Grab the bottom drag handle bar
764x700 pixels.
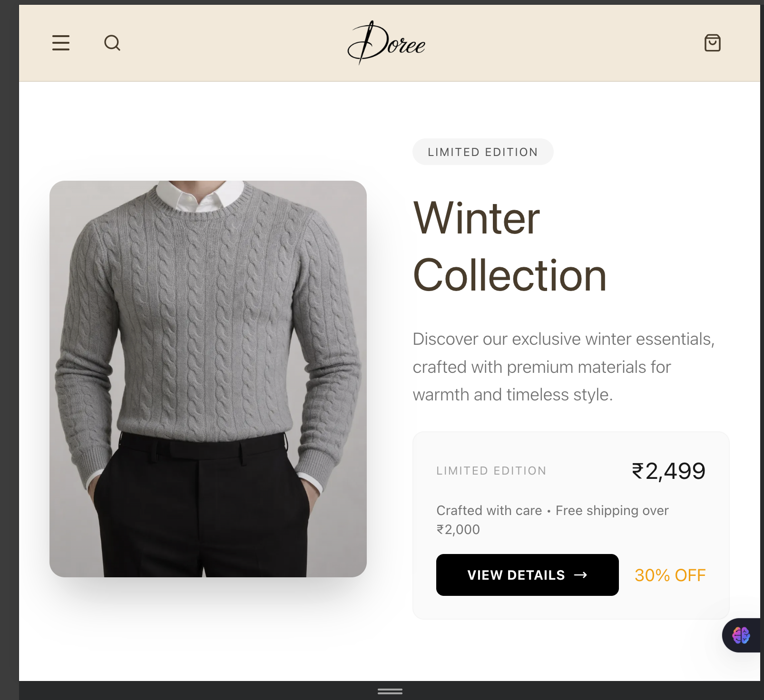click(x=390, y=691)
